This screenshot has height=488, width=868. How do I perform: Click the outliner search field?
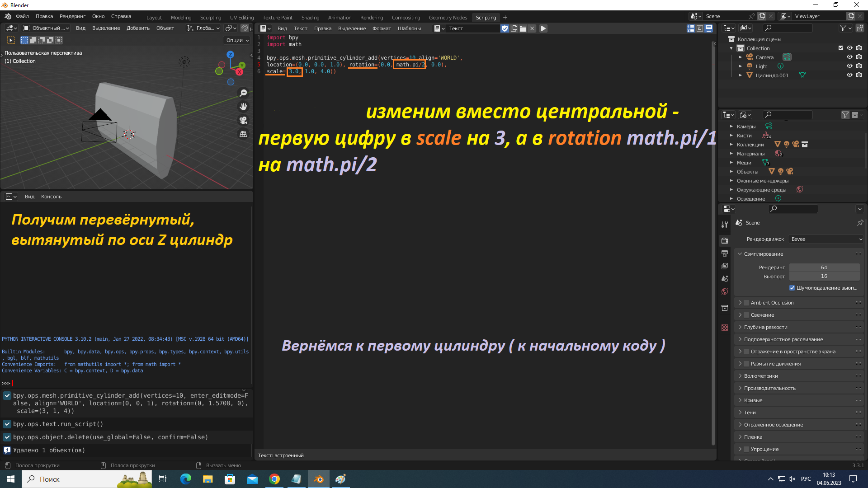point(787,28)
